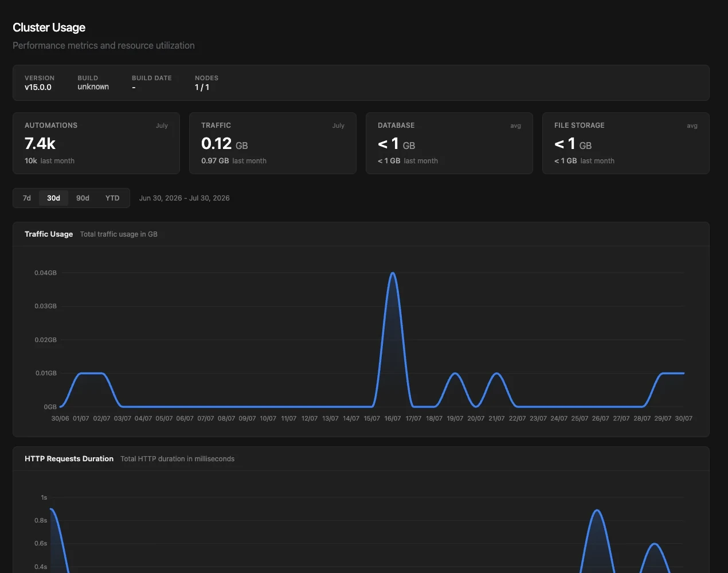The width and height of the screenshot is (728, 573).
Task: Click the traffic peak at 16/07
Action: (x=393, y=273)
